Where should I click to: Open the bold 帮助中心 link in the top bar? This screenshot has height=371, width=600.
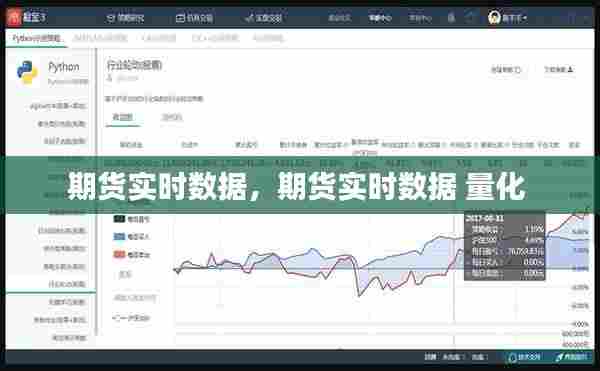(x=380, y=18)
